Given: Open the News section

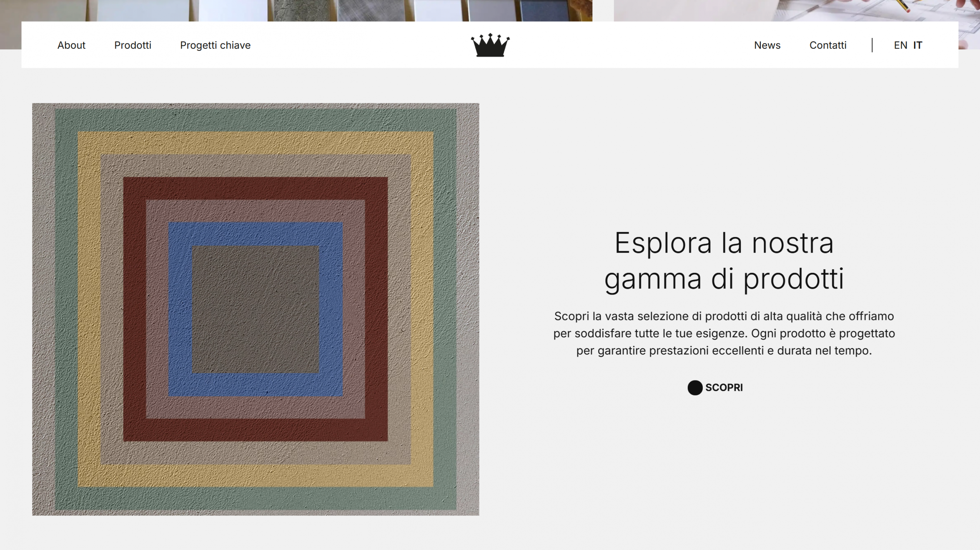Looking at the screenshot, I should click(x=767, y=45).
